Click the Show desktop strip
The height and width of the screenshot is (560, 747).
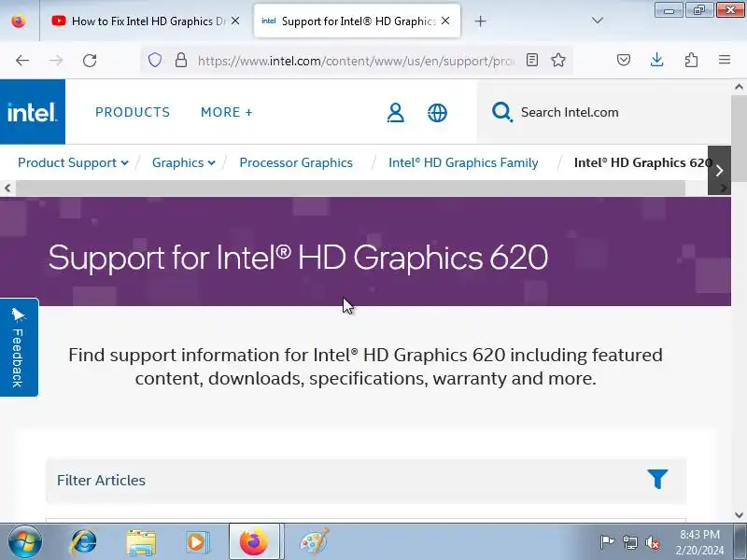pos(741,541)
